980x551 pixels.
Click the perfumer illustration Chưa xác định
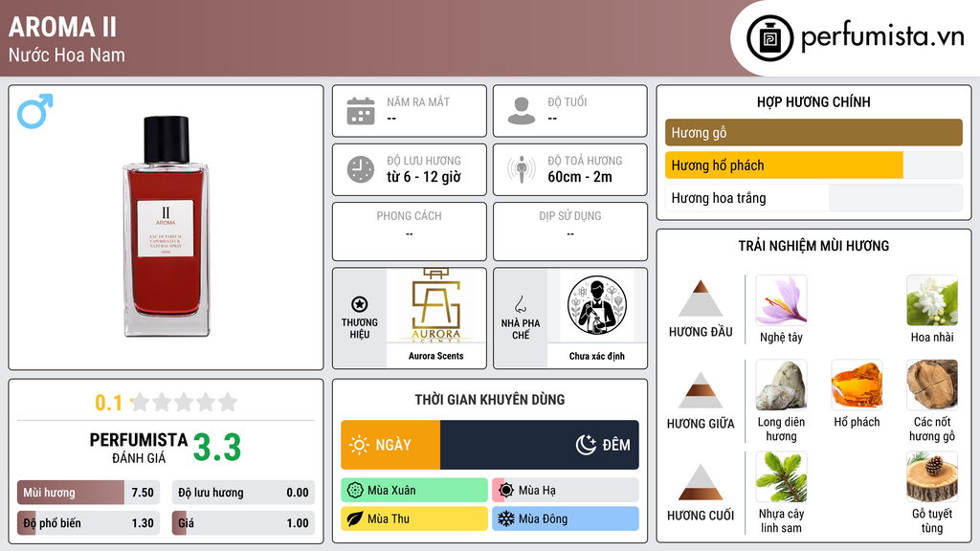(x=597, y=306)
